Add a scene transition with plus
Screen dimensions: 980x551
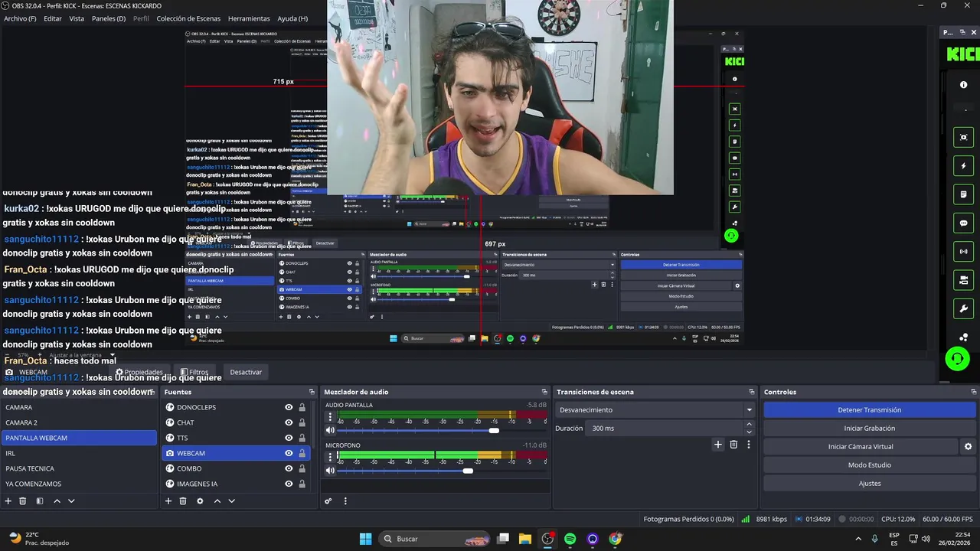(x=718, y=445)
